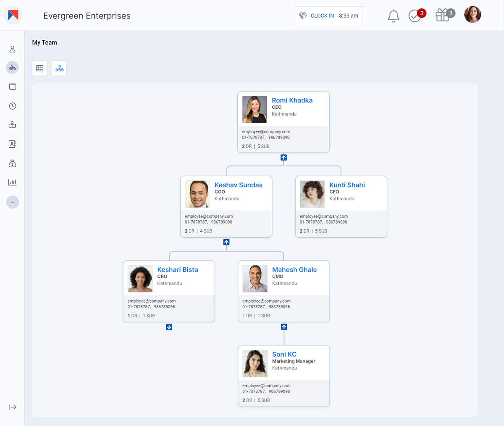The height and width of the screenshot is (426, 504).
Task: Open the contact card icon in the sidebar
Action: pos(12,144)
